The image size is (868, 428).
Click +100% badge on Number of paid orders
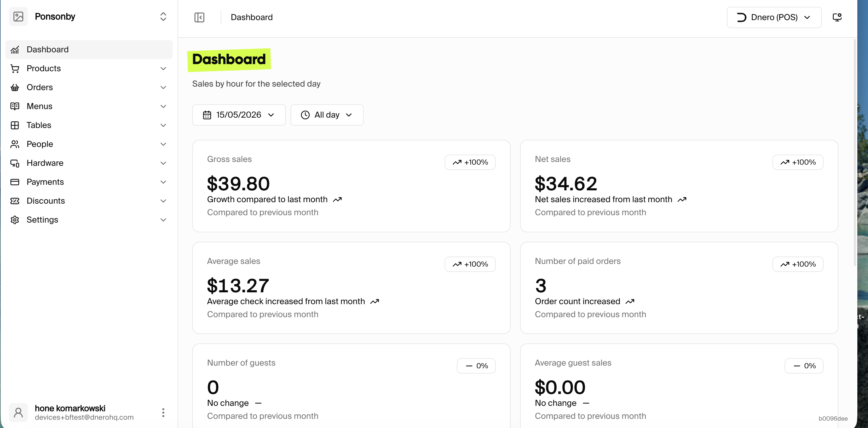coord(798,264)
